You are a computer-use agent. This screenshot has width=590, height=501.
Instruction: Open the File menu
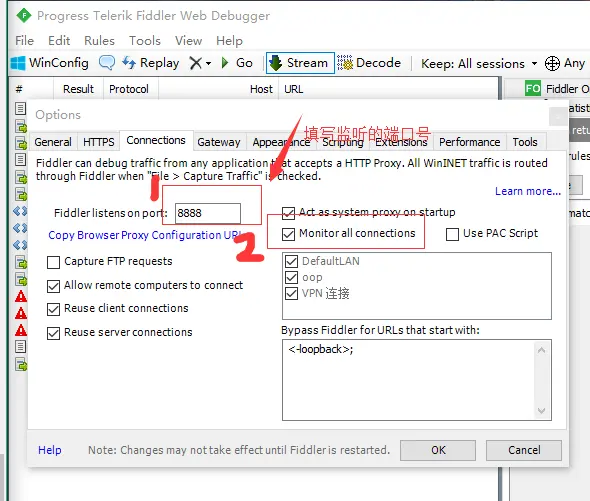(x=24, y=41)
